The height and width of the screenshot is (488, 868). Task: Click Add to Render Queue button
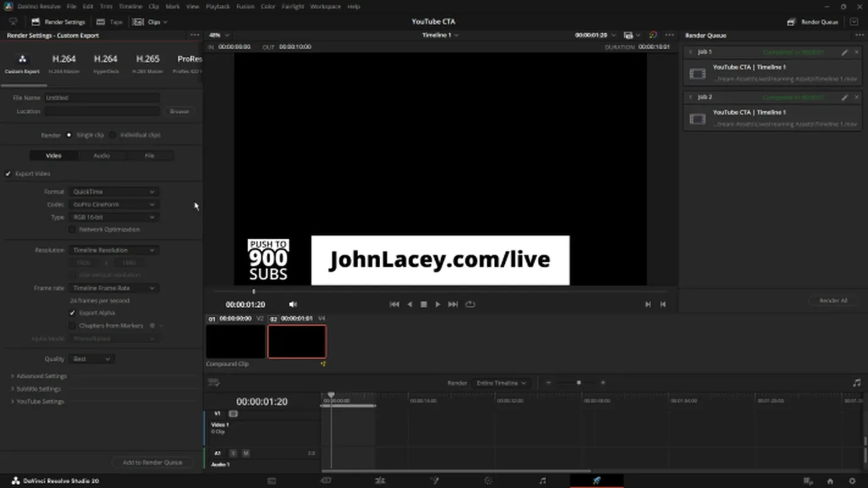click(x=153, y=462)
